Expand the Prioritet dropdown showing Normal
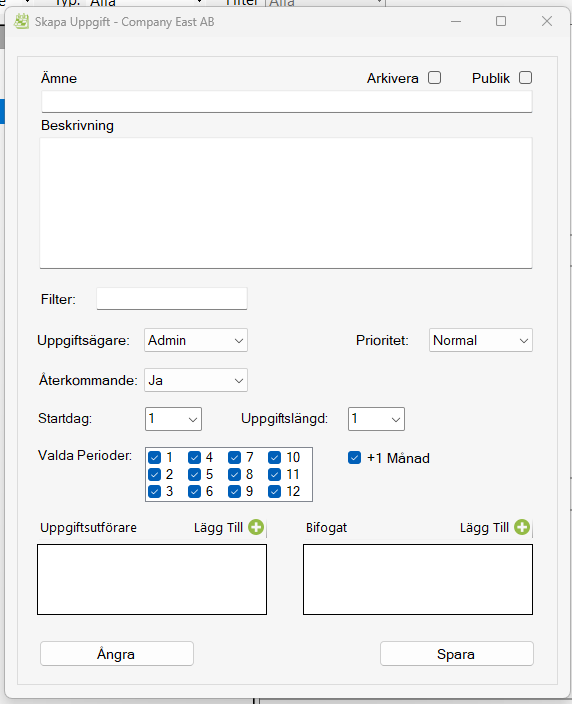Screen dimensions: 572x704 tap(481, 340)
